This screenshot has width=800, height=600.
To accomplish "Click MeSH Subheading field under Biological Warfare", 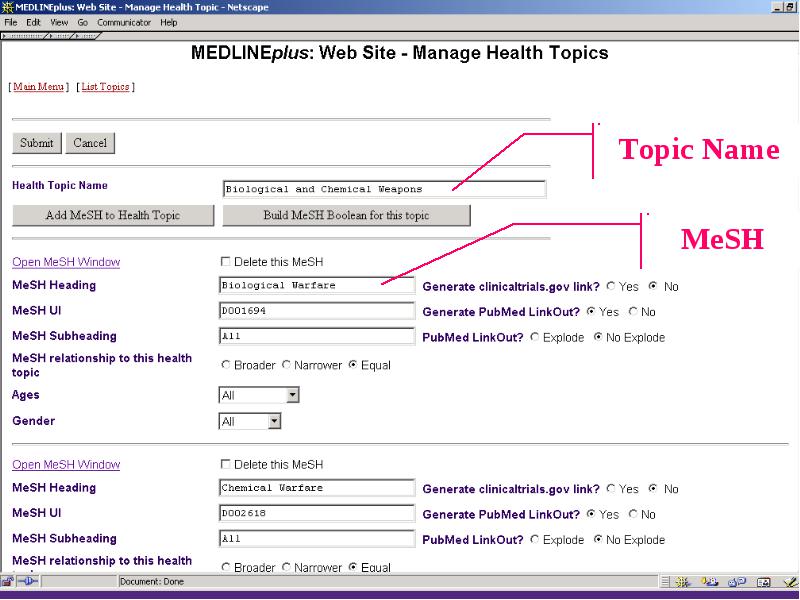I will (317, 336).
